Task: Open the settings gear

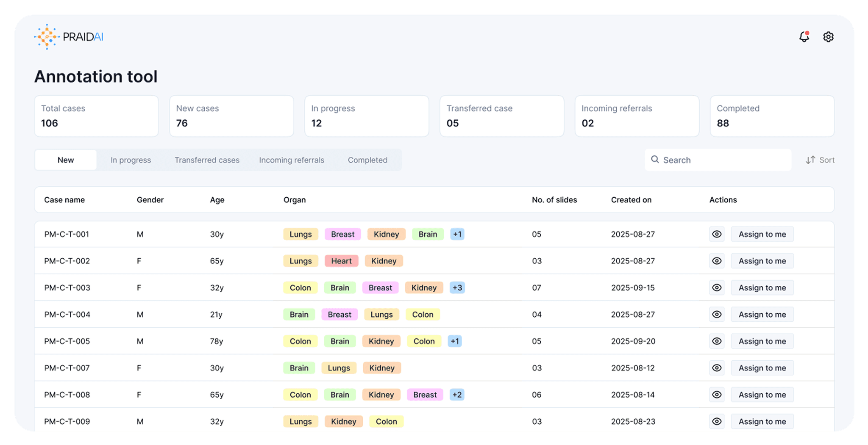Action: [x=828, y=37]
